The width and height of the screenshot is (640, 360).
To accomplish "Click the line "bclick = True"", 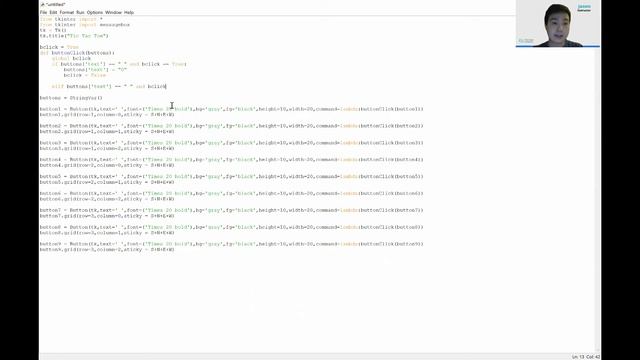I will 59,47.
